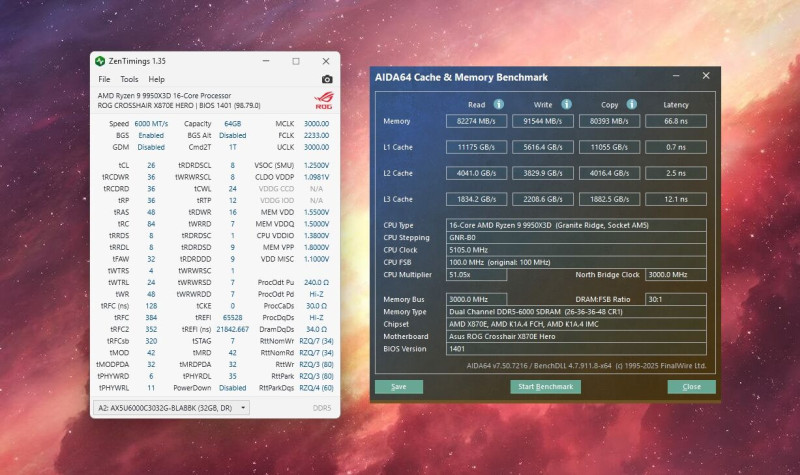Screen dimensions: 800x475
Task: Minimize the ZenTimings window
Action: pyautogui.click(x=266, y=61)
